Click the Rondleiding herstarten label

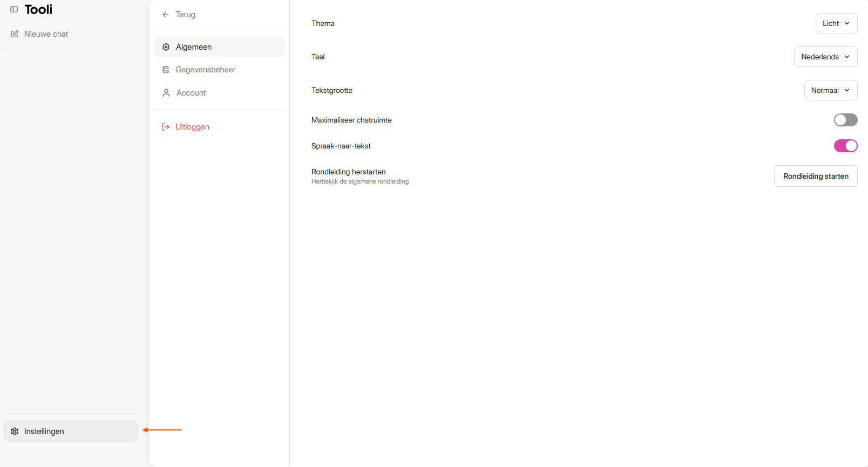click(x=349, y=172)
